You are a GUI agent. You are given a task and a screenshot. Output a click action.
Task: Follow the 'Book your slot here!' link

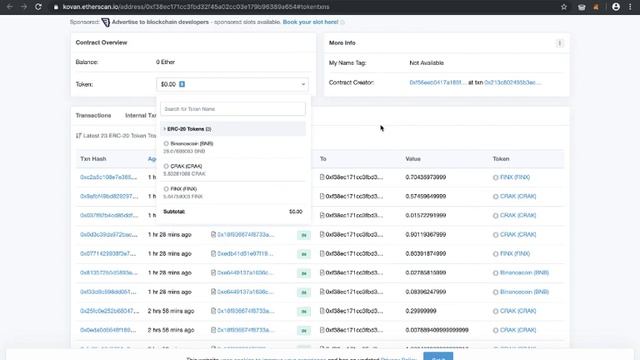(x=310, y=22)
